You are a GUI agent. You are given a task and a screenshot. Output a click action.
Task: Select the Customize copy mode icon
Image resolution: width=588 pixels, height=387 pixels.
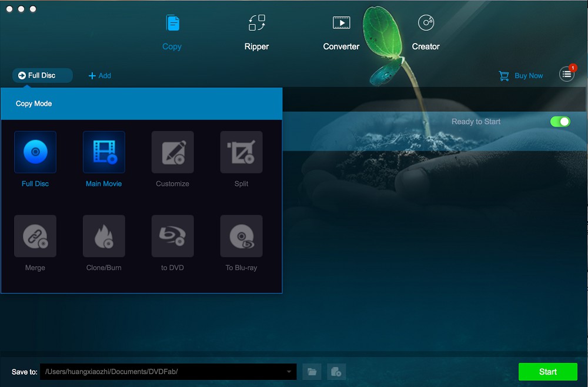click(x=172, y=152)
